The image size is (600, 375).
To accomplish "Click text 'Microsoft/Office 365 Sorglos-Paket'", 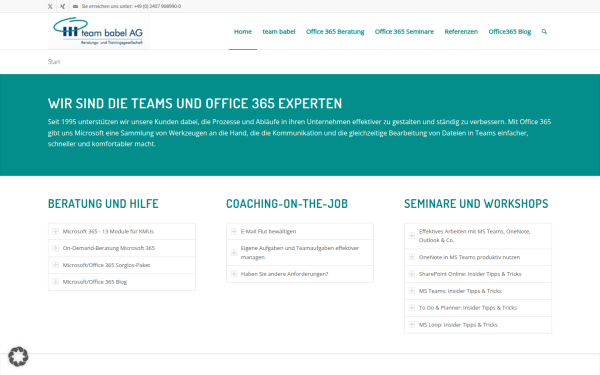I will (106, 265).
